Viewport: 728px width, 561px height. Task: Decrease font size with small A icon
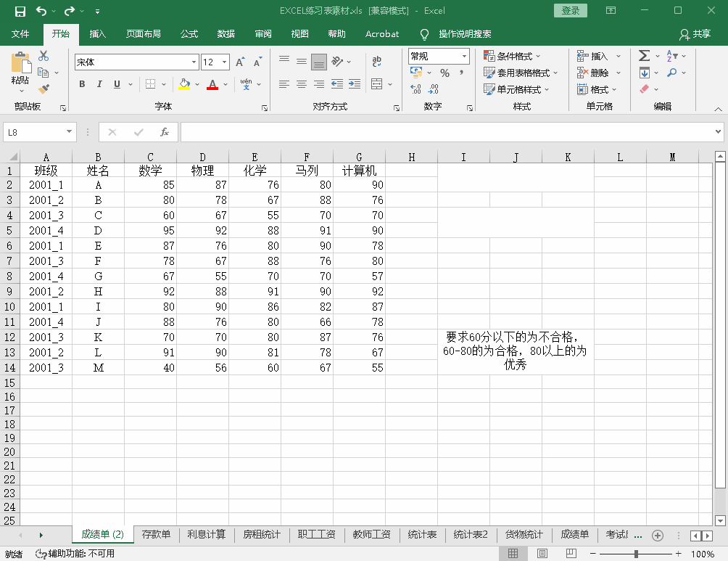click(x=257, y=62)
